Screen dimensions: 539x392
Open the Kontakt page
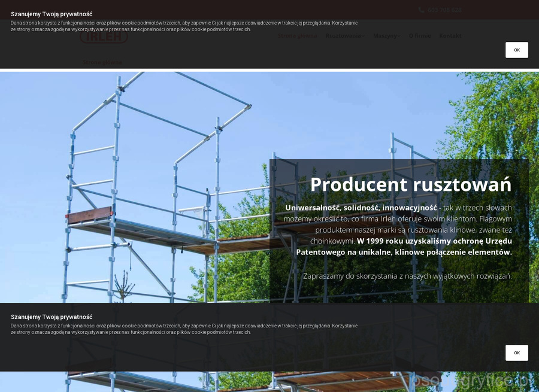(450, 36)
